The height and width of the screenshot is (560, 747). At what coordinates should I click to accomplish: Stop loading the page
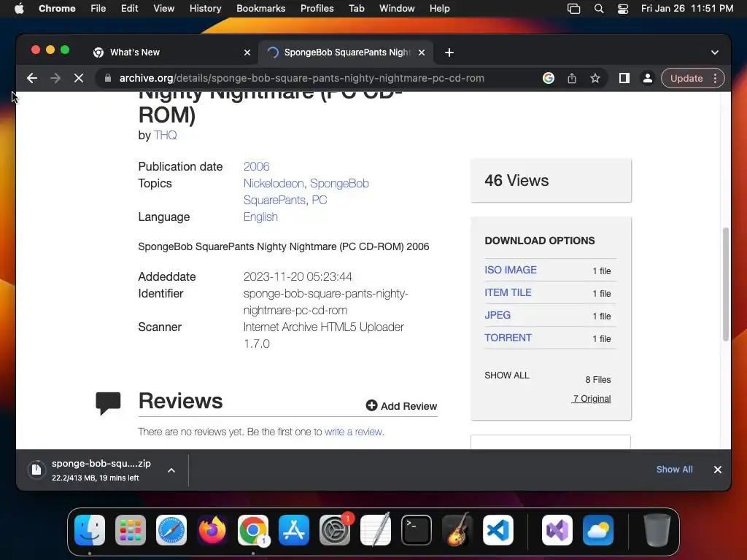pyautogui.click(x=79, y=78)
